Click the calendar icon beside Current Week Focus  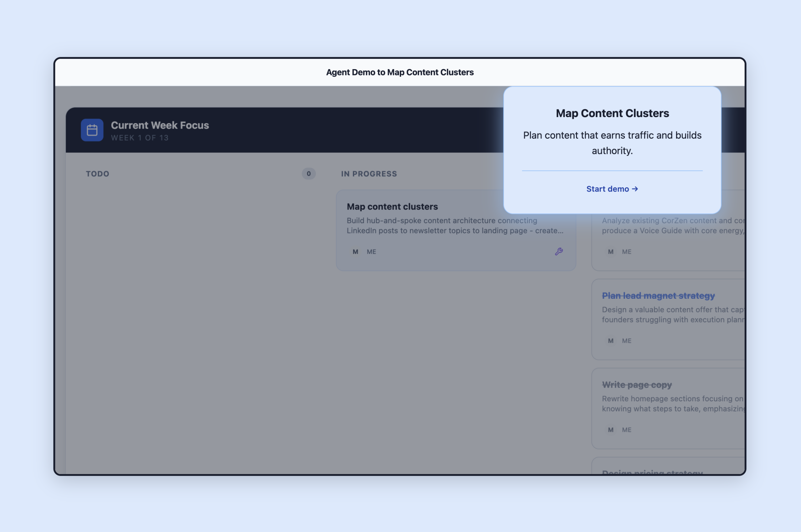click(x=92, y=130)
